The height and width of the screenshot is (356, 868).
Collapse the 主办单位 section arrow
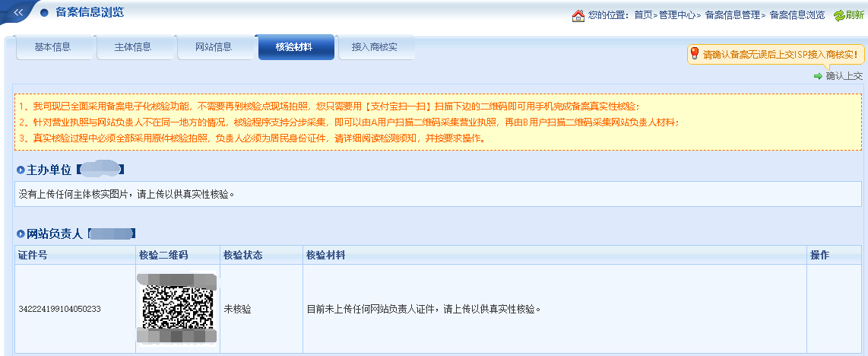tap(21, 169)
